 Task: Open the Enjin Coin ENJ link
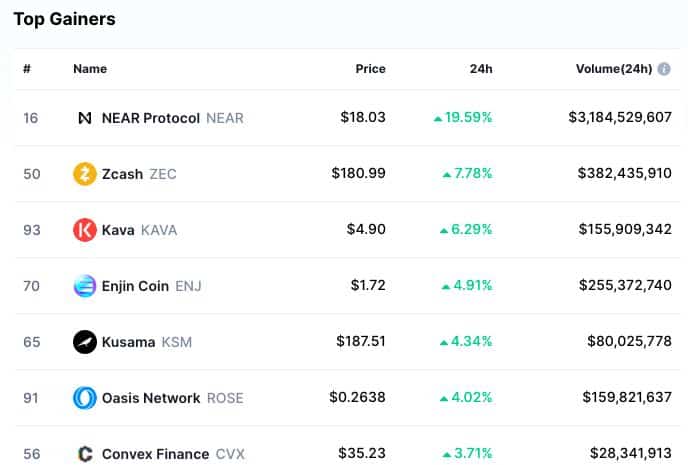(151, 286)
